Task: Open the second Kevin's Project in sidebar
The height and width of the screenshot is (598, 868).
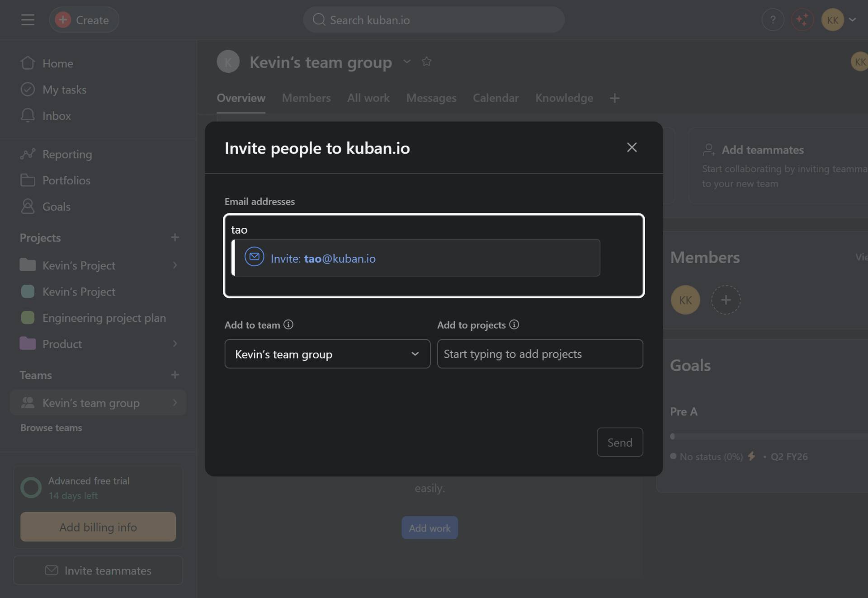Action: pos(79,292)
